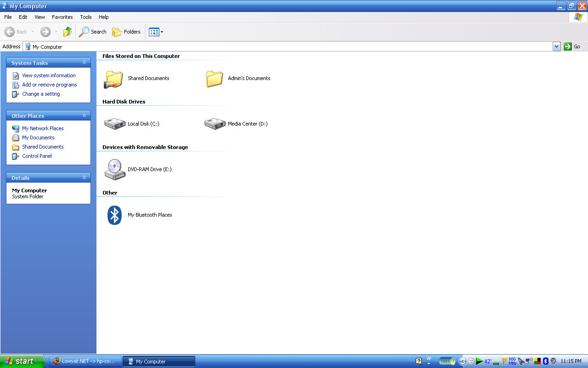
Task: Collapse the Other Places panel
Action: pos(84,116)
